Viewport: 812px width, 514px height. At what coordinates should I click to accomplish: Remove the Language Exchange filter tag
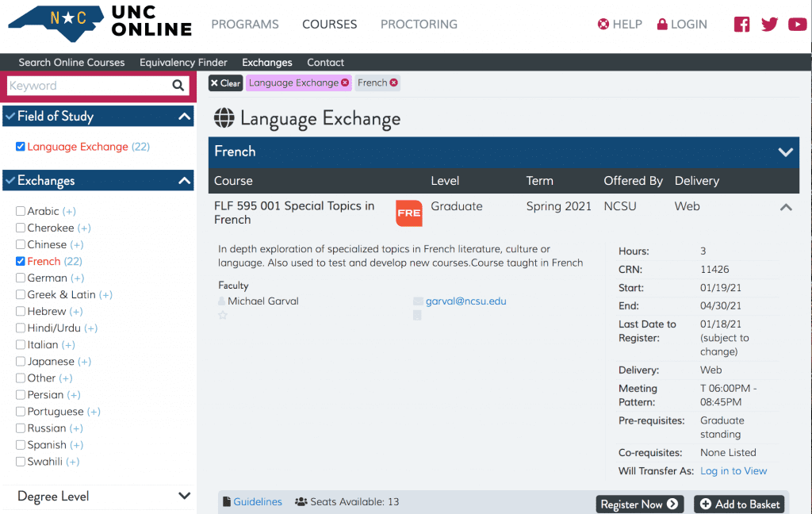(345, 83)
